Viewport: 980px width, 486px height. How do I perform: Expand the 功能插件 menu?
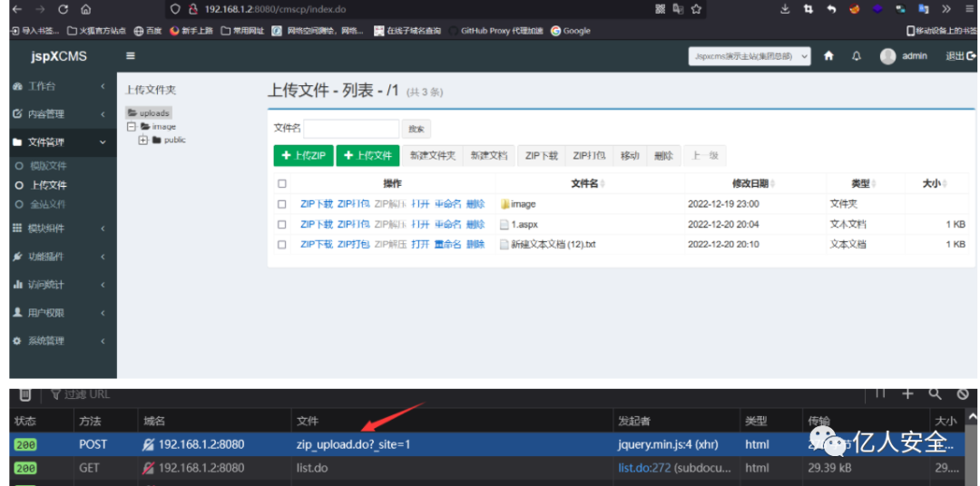click(63, 257)
